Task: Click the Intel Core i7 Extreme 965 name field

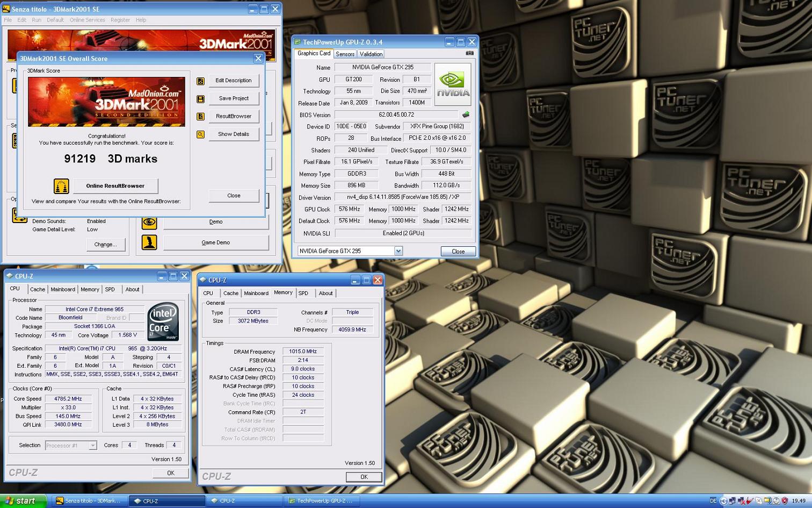Action: [x=95, y=309]
